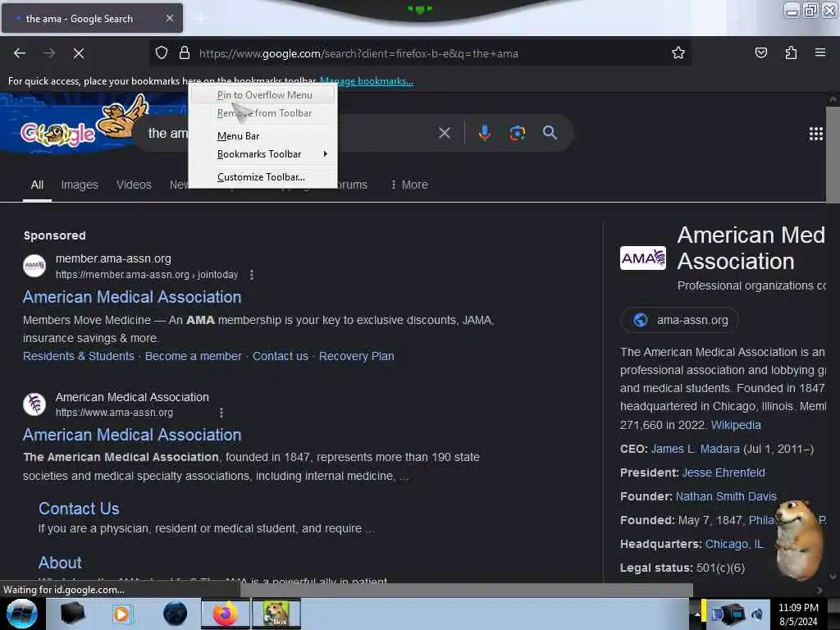This screenshot has height=630, width=840.
Task: Open Chicago, IL headquarters link
Action: (x=734, y=545)
